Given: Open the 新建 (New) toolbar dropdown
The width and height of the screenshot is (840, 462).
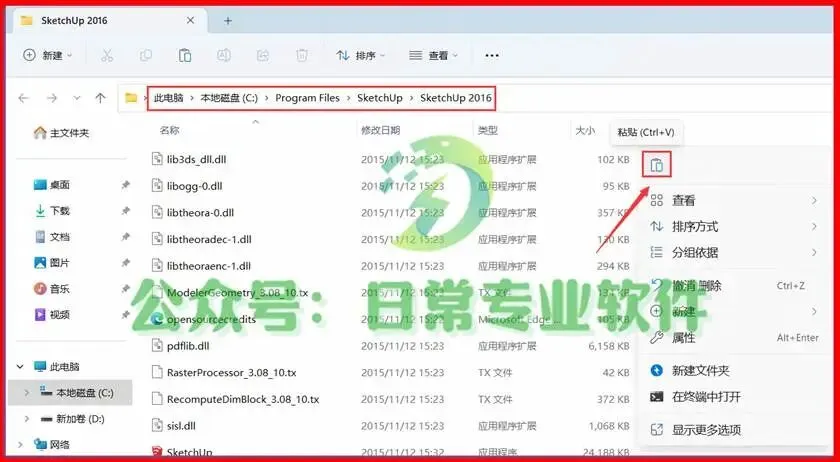Looking at the screenshot, I should (48, 55).
